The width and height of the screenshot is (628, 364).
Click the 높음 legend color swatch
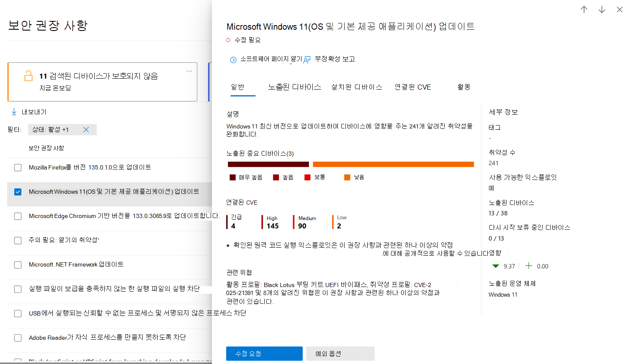276,177
